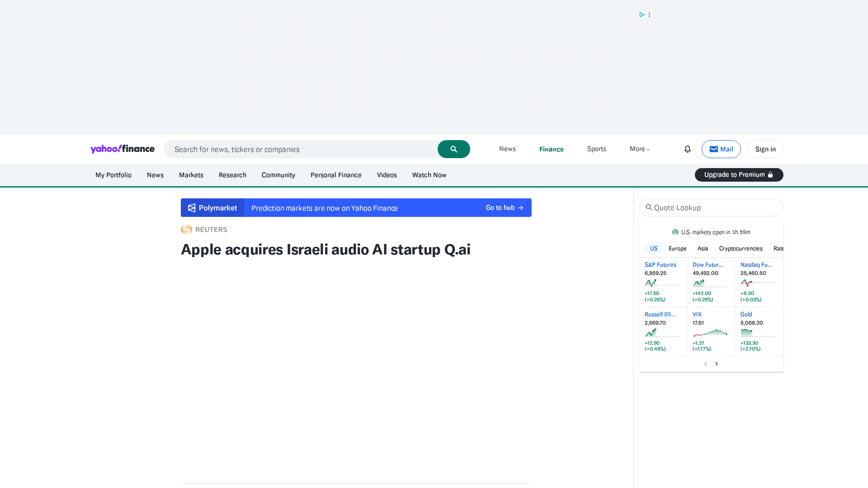Click the Sign in button
868x488 pixels.
(x=765, y=149)
